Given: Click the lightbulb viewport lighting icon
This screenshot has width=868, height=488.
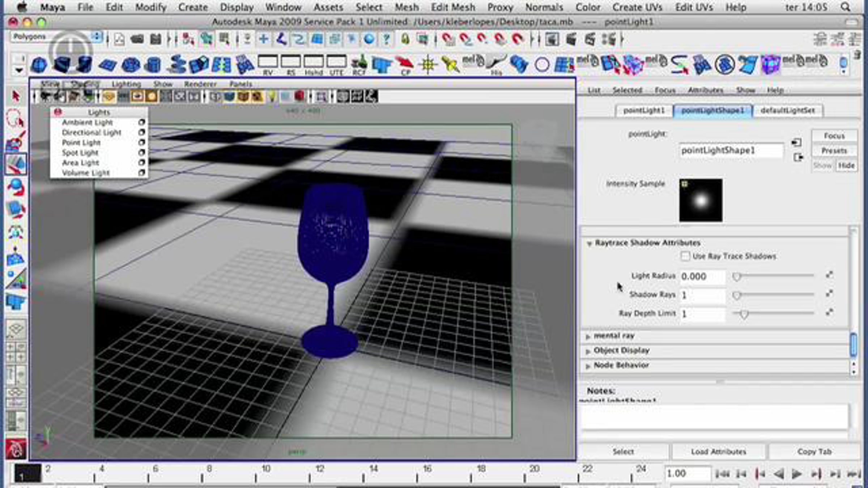Looking at the screenshot, I should click(x=272, y=97).
